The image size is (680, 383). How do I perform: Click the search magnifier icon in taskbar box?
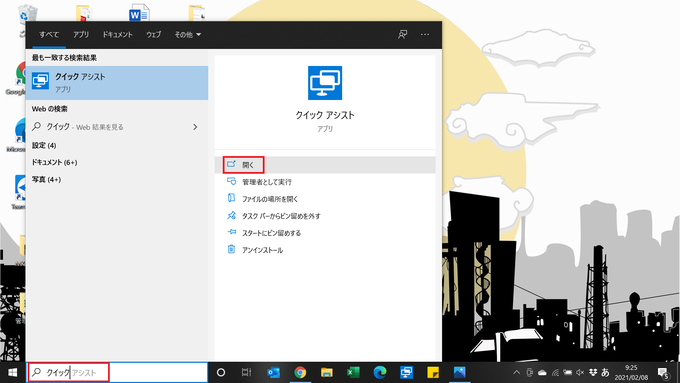coord(37,372)
